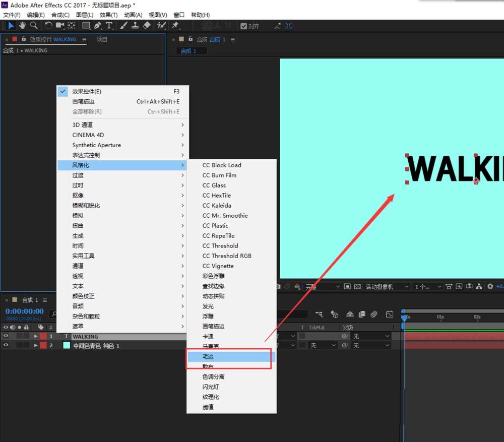This screenshot has width=504, height=442.
Task: Select the Hand tool
Action: 23,26
